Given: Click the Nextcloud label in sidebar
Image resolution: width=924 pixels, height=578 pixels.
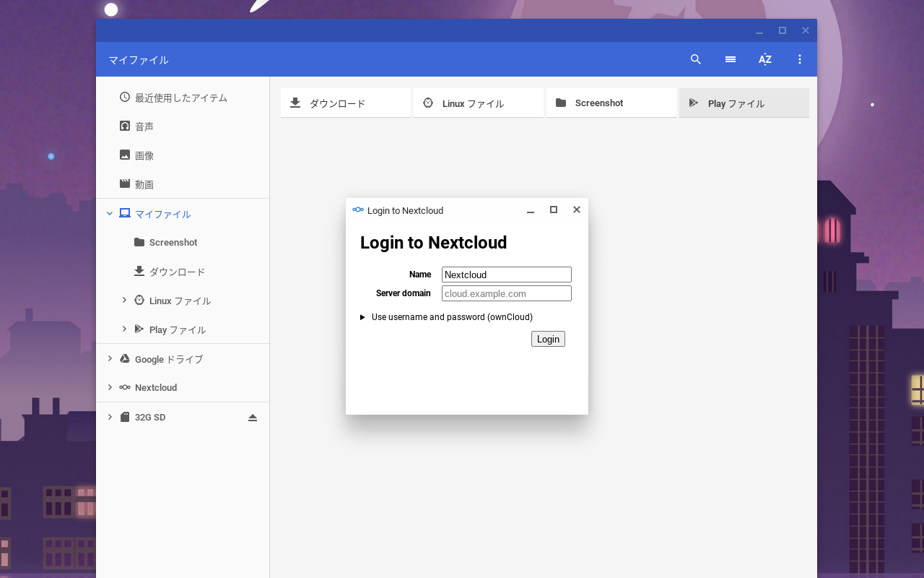Looking at the screenshot, I should coord(156,388).
